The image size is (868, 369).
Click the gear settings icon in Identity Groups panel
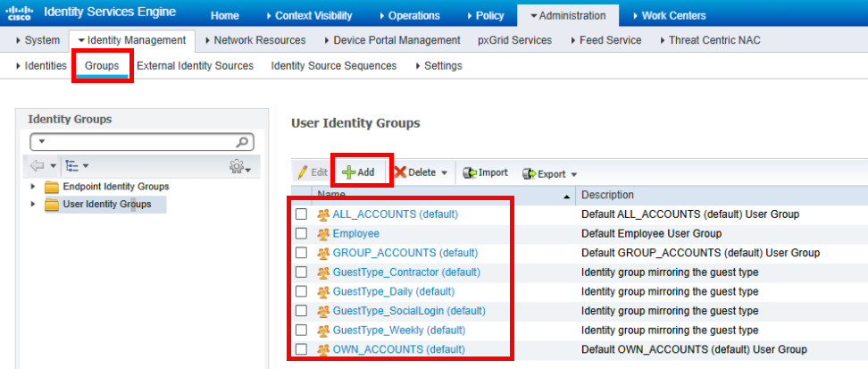coord(239,167)
